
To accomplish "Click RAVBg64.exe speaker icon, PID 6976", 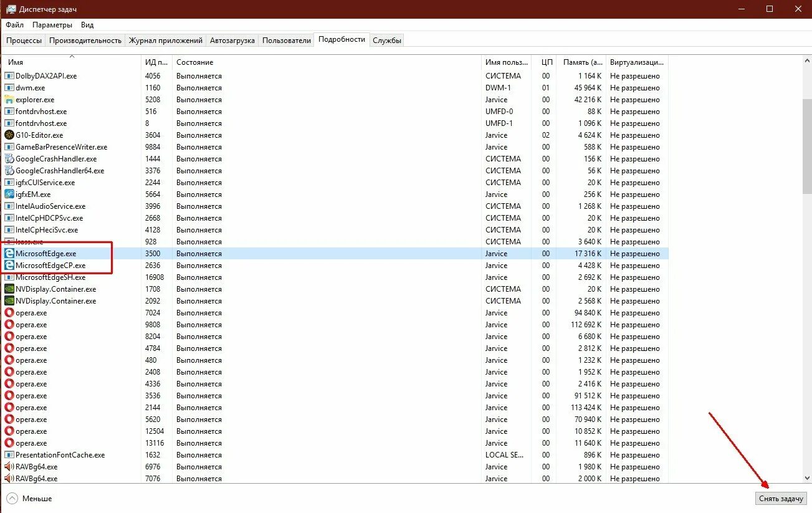I will coord(9,467).
